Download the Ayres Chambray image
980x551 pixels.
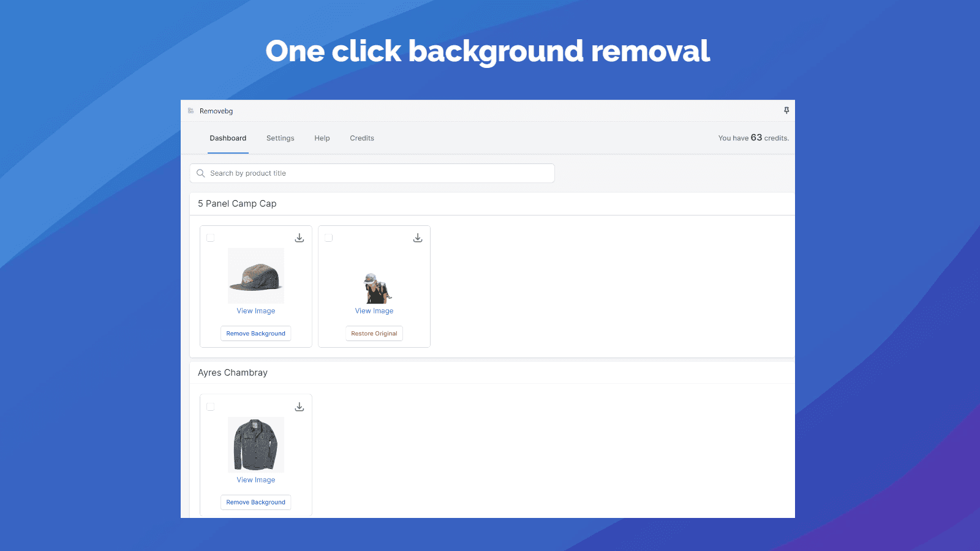tap(300, 406)
